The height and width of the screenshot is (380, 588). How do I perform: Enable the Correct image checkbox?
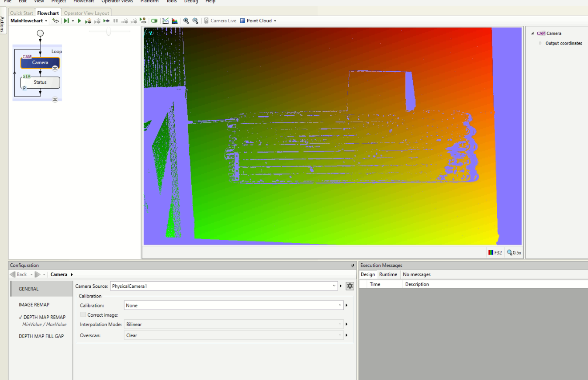(x=83, y=315)
